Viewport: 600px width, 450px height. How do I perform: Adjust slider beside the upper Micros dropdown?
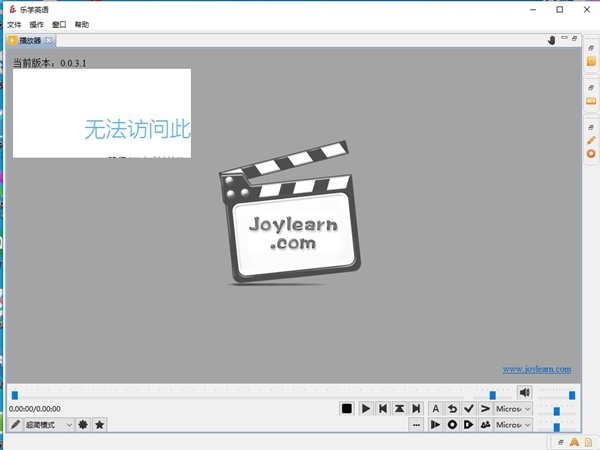pos(556,411)
